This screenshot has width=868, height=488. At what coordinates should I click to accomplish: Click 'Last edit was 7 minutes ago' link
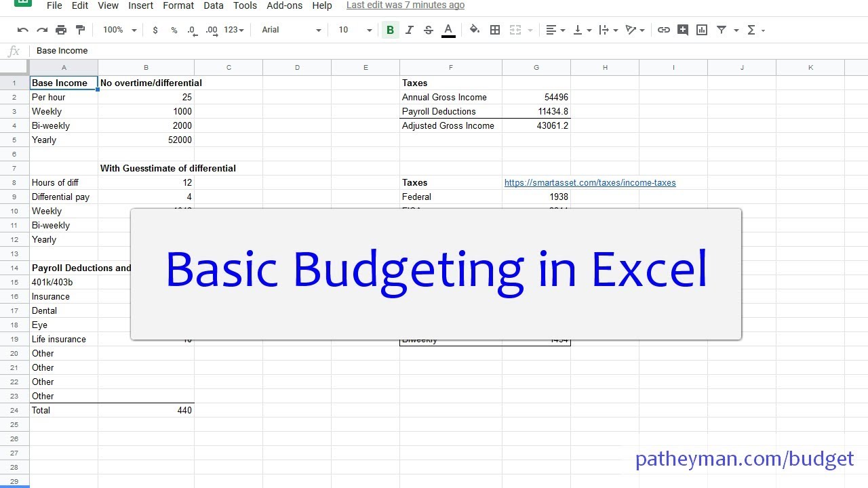406,5
